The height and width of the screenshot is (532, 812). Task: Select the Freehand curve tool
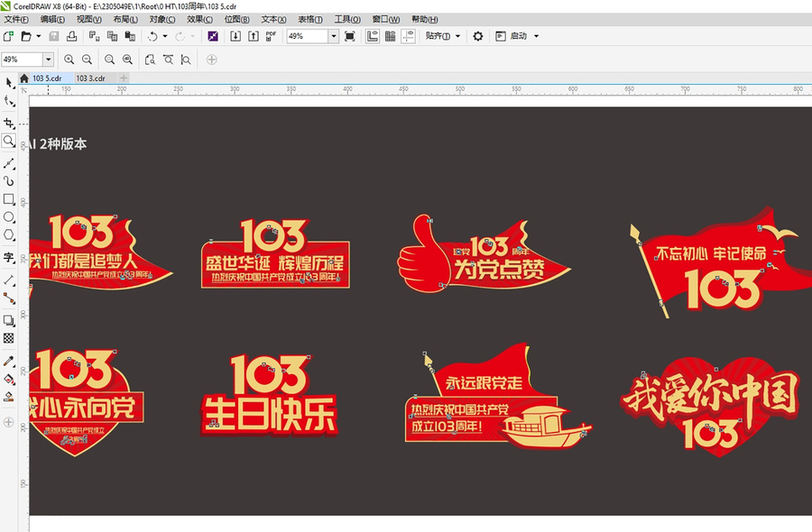9,163
